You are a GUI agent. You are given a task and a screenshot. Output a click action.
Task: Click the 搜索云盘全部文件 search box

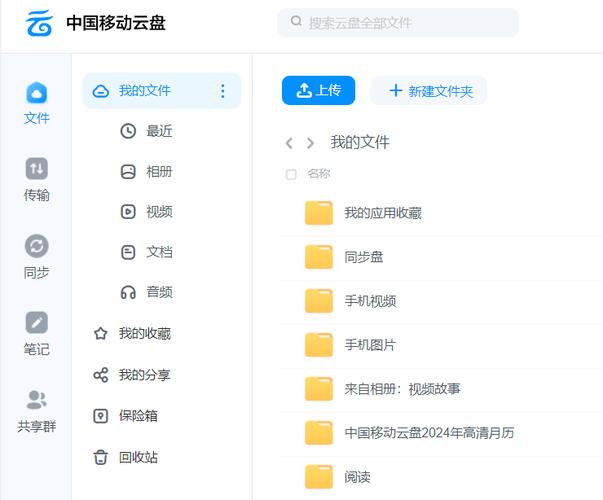point(398,22)
